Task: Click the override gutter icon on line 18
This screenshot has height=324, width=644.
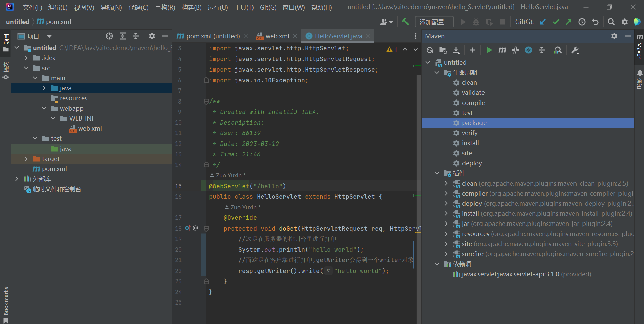Action: click(x=188, y=228)
